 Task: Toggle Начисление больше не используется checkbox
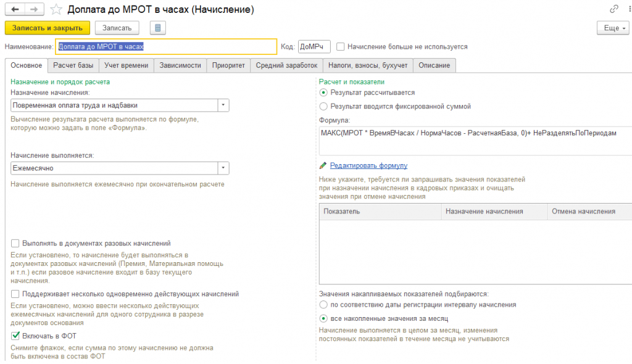(341, 47)
